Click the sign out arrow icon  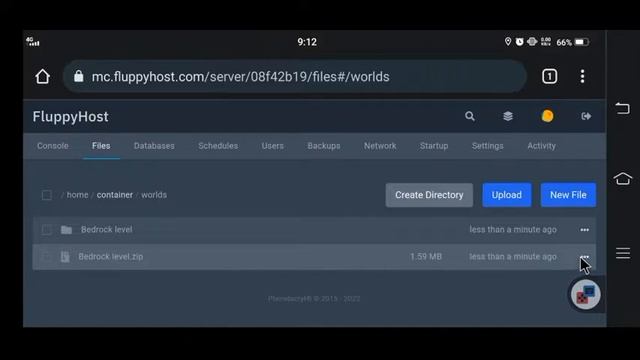(x=586, y=116)
